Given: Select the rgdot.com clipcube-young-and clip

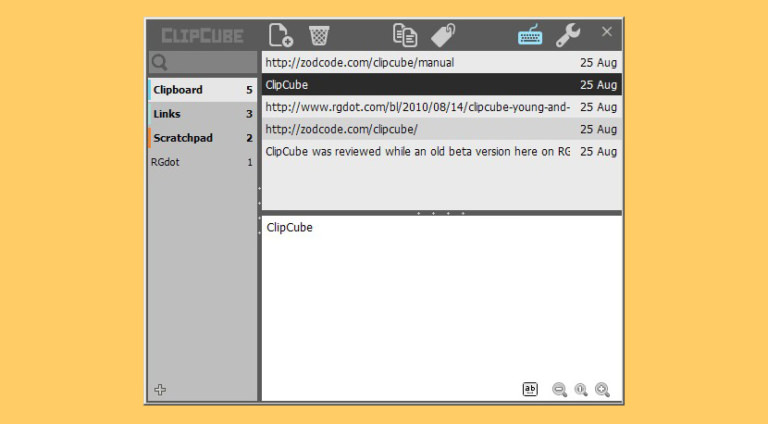Looking at the screenshot, I should coord(442,107).
